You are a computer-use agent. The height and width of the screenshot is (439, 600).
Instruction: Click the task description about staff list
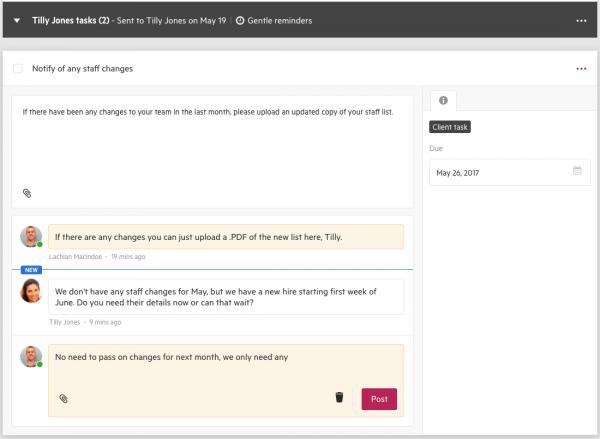pos(208,112)
